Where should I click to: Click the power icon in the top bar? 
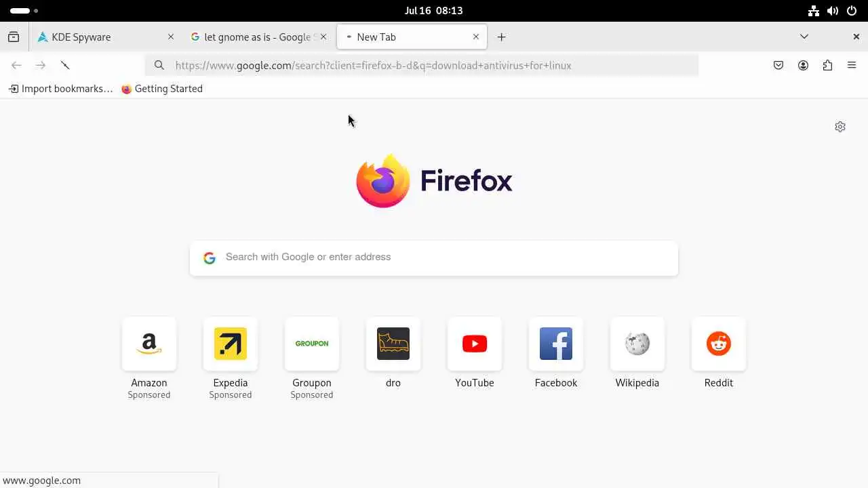click(852, 11)
